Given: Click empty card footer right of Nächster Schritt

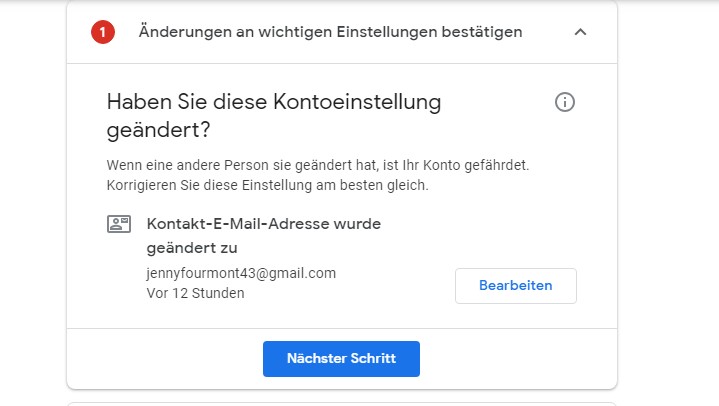Looking at the screenshot, I should pos(518,359).
